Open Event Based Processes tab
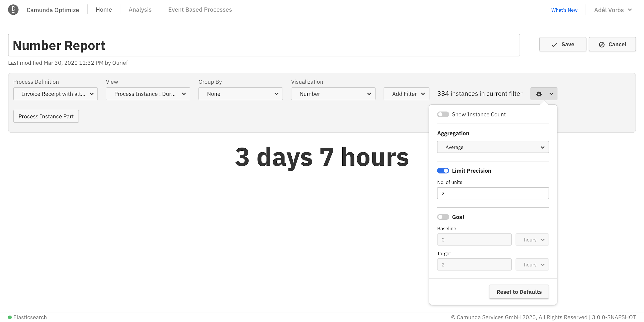The width and height of the screenshot is (644, 322). pos(200,10)
